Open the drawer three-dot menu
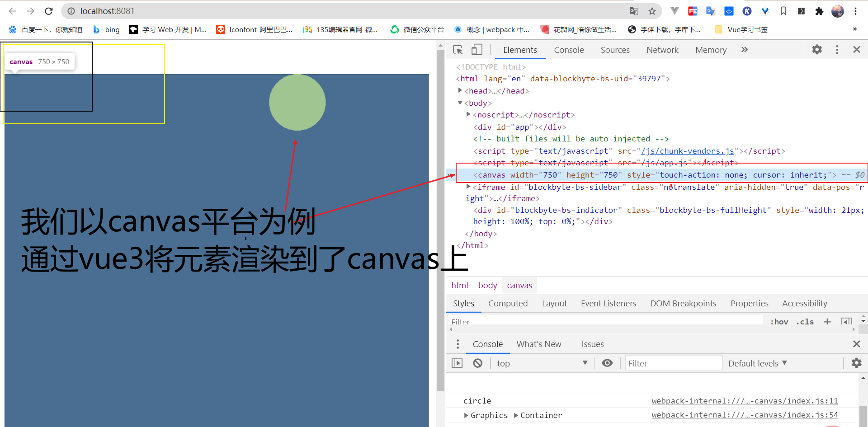The image size is (868, 427). coord(458,344)
